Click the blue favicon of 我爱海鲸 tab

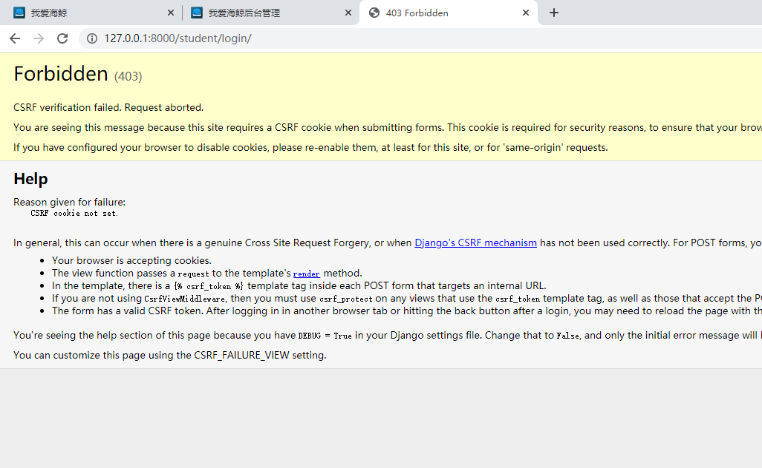[x=18, y=13]
